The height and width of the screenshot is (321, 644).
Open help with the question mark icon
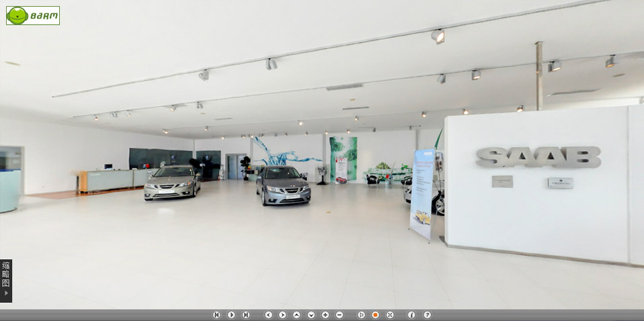(427, 315)
